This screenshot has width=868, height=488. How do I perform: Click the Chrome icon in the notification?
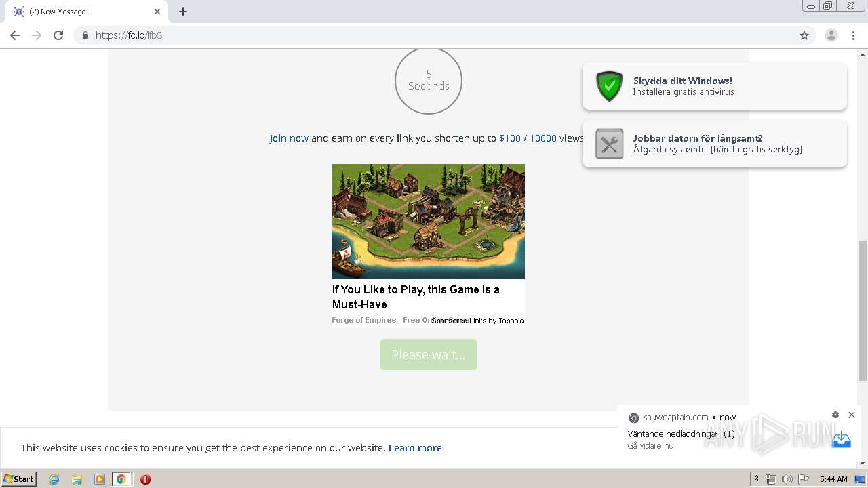tap(634, 418)
